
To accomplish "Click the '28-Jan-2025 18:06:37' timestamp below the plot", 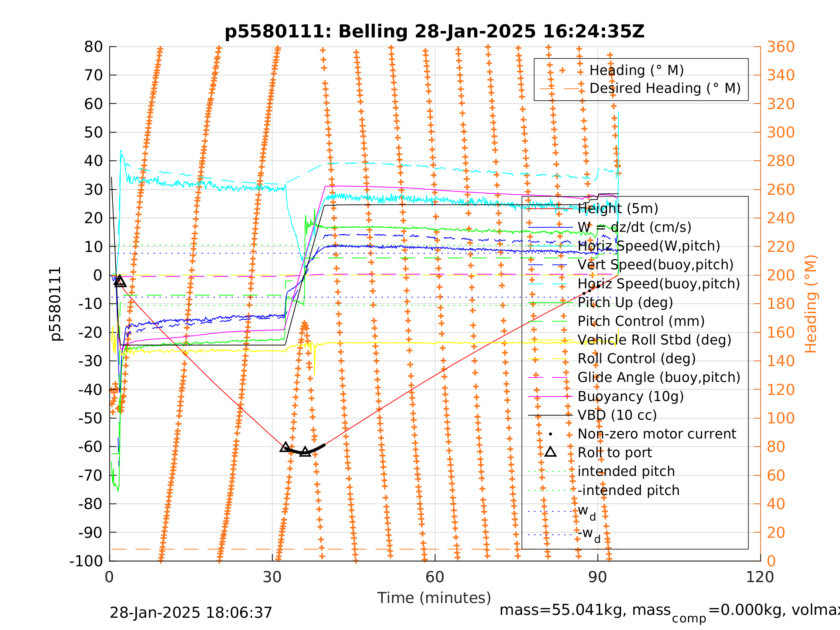I will [190, 612].
